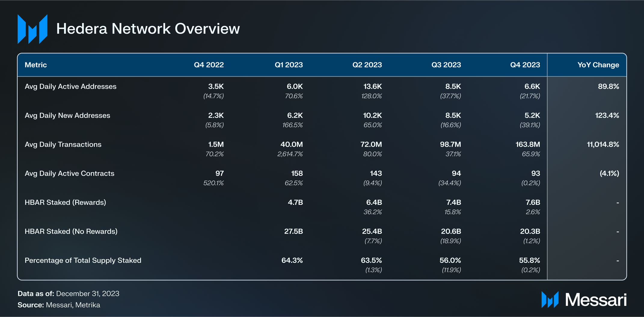Click the "3.5K" active addresses value
Viewport: 644px width, 317px height.
pyautogui.click(x=216, y=87)
